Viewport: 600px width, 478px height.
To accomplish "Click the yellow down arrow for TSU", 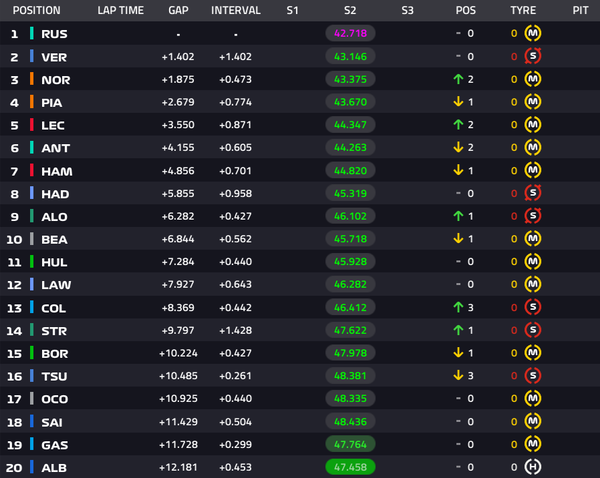I will (458, 375).
